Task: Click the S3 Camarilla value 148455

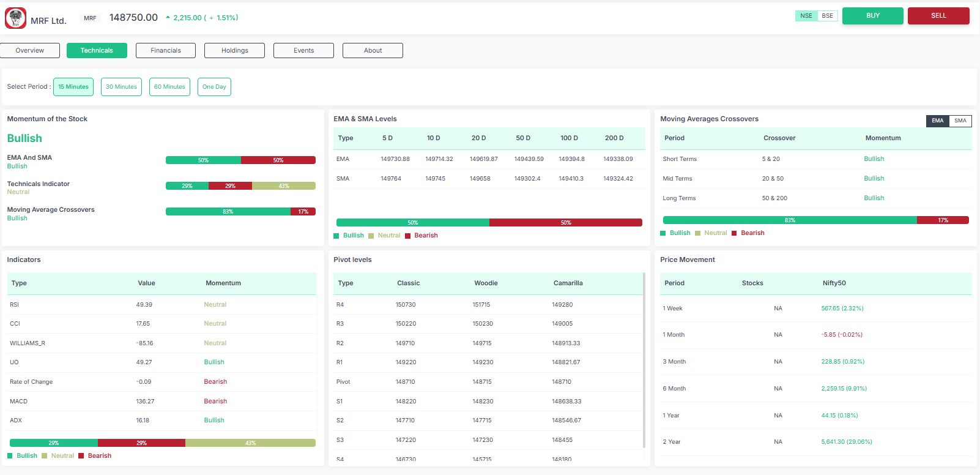Action: tap(562, 440)
